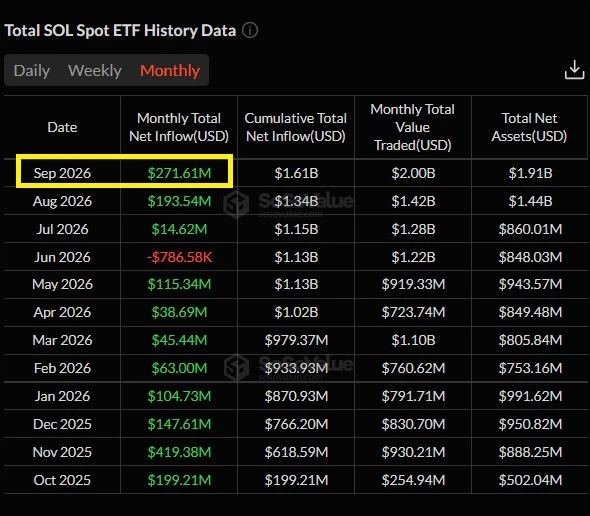Select the Oct 2025 date cell
590x516 pixels.
pyautogui.click(x=62, y=480)
